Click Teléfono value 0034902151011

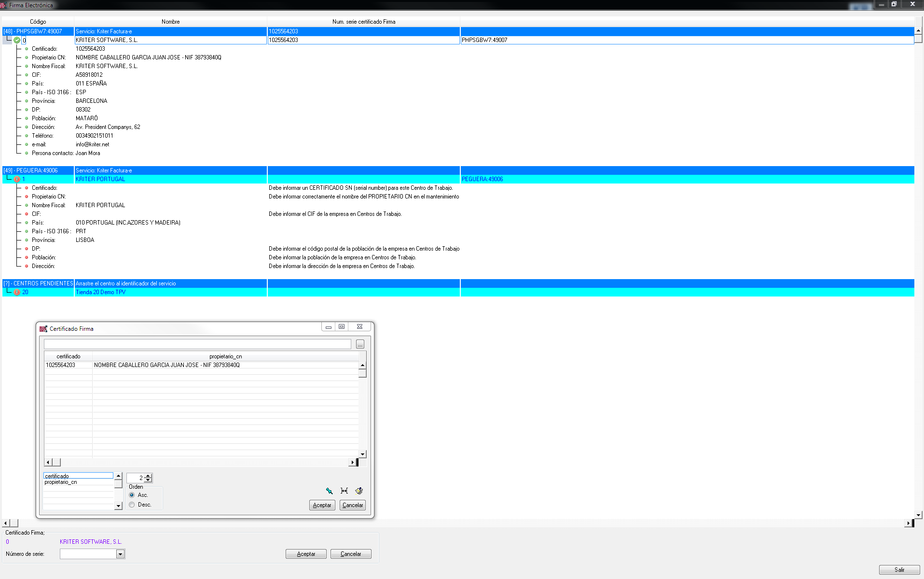(x=95, y=136)
